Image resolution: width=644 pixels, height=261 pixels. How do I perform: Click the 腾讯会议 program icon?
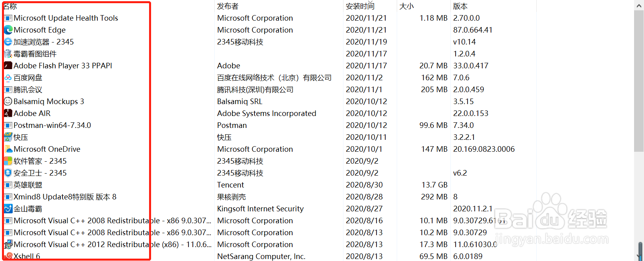click(x=8, y=89)
